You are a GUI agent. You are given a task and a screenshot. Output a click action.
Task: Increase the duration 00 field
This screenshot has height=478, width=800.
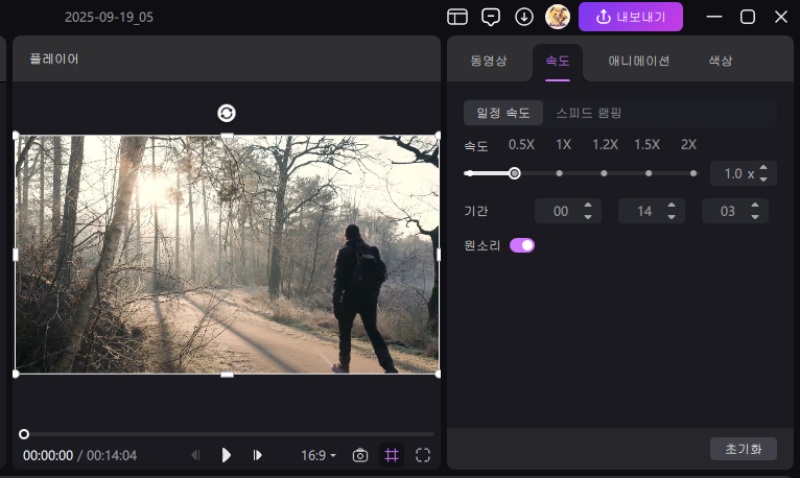coord(588,205)
